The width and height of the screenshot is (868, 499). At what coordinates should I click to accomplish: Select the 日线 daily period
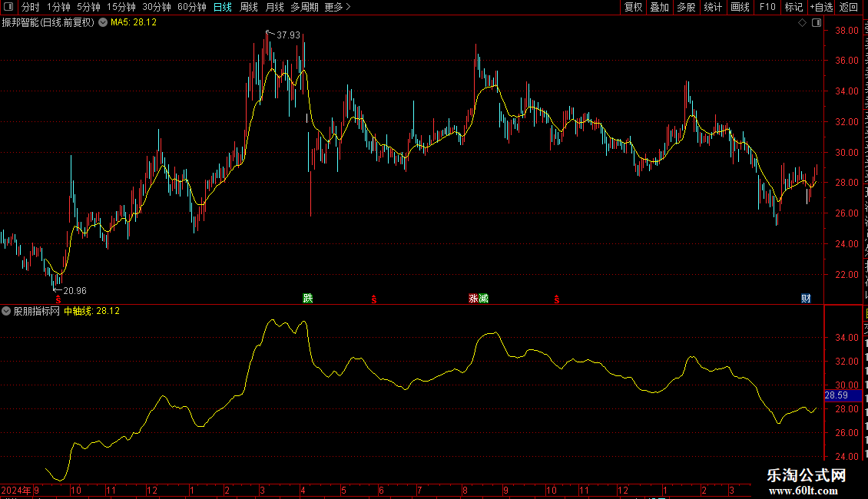pos(223,7)
